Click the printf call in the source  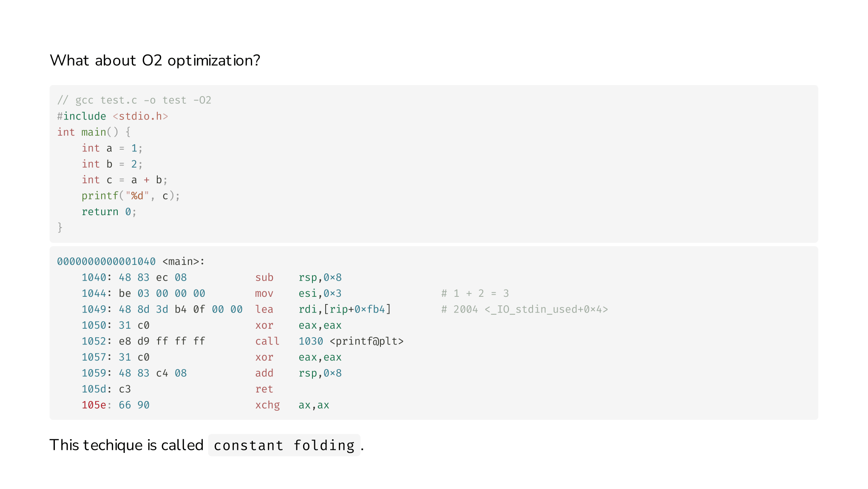(x=131, y=196)
